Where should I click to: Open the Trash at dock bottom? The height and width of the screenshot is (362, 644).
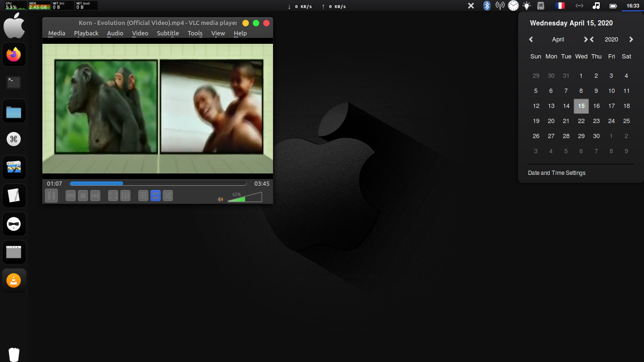click(x=14, y=354)
